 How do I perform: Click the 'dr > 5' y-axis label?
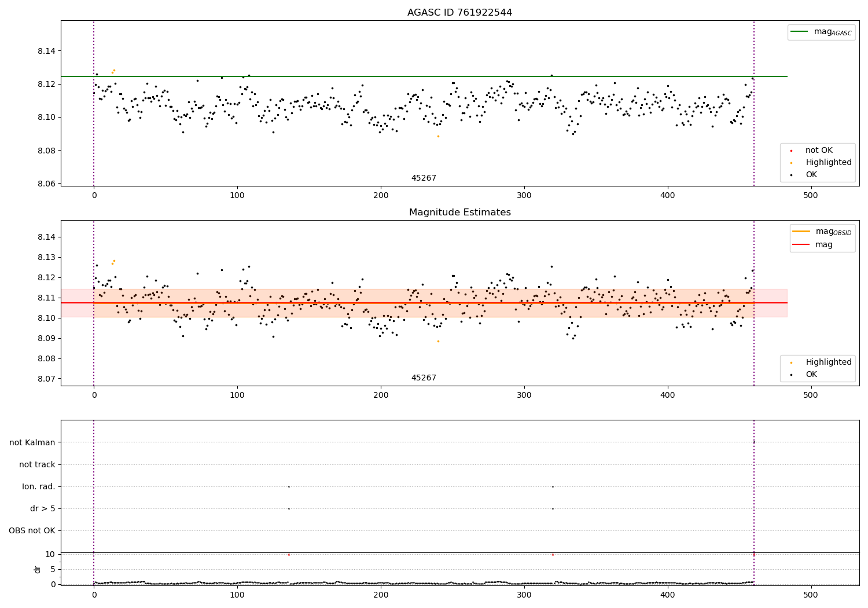pos(43,509)
